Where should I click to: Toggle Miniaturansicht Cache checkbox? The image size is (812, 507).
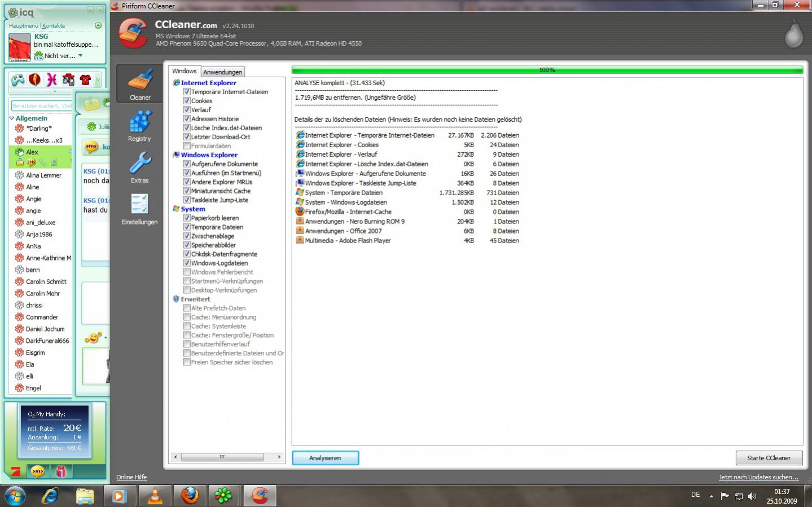pos(187,191)
